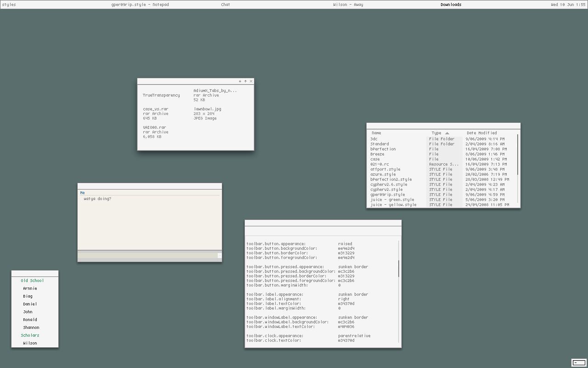
Task: Select contact 'Arnnie' in buddy list
Action: (x=30, y=288)
